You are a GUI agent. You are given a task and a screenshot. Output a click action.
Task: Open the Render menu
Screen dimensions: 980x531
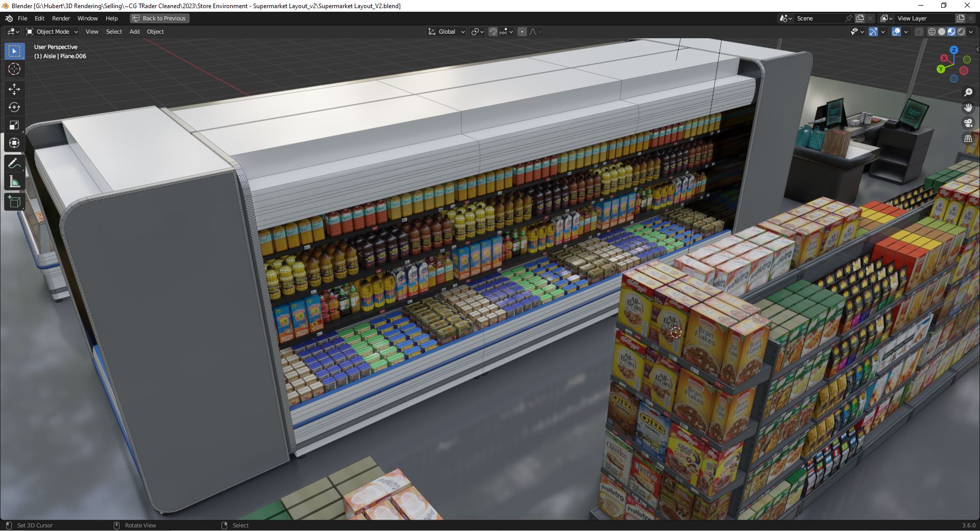tap(61, 18)
